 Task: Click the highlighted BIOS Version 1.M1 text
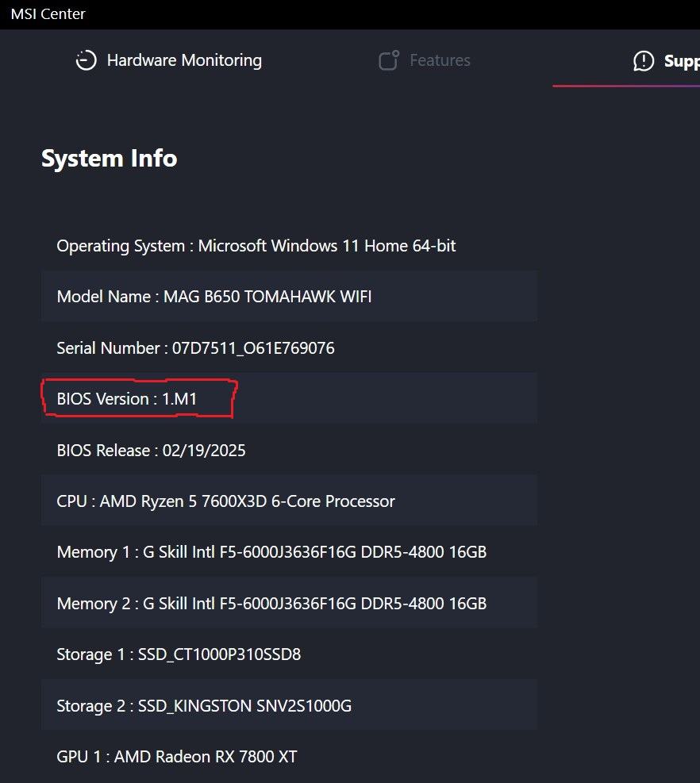pos(127,399)
